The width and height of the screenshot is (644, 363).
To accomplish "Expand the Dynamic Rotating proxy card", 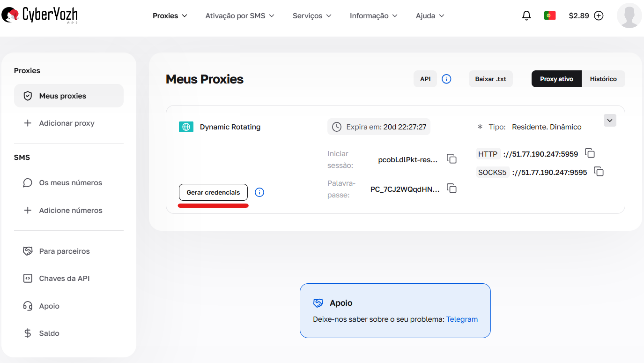I will click(610, 120).
